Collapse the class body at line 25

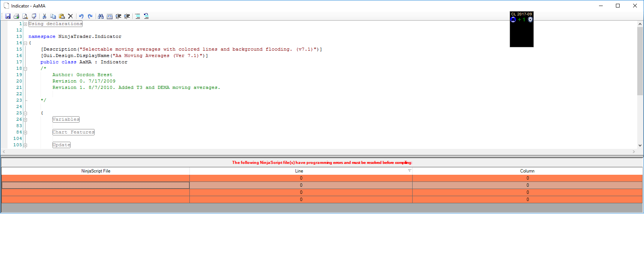tap(25, 113)
